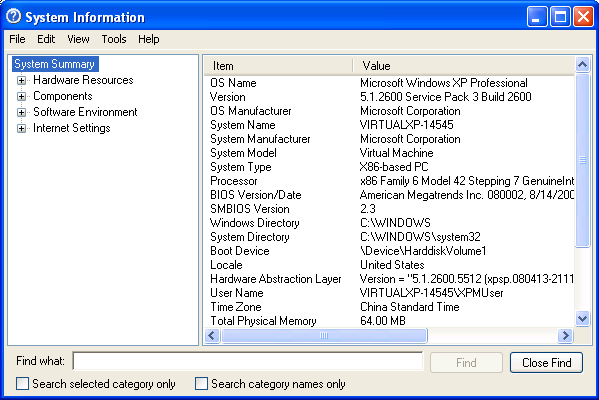Click the horizontal scrollbar thumb

click(x=324, y=336)
